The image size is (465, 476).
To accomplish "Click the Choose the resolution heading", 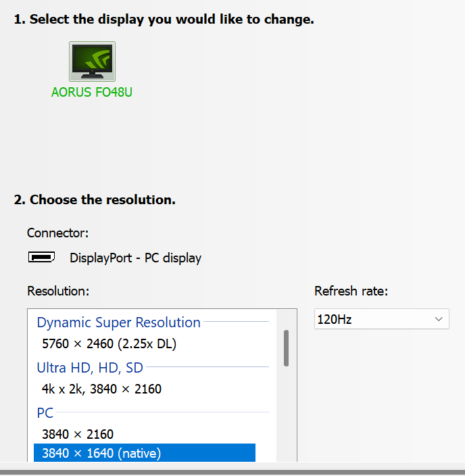I will 95,199.
